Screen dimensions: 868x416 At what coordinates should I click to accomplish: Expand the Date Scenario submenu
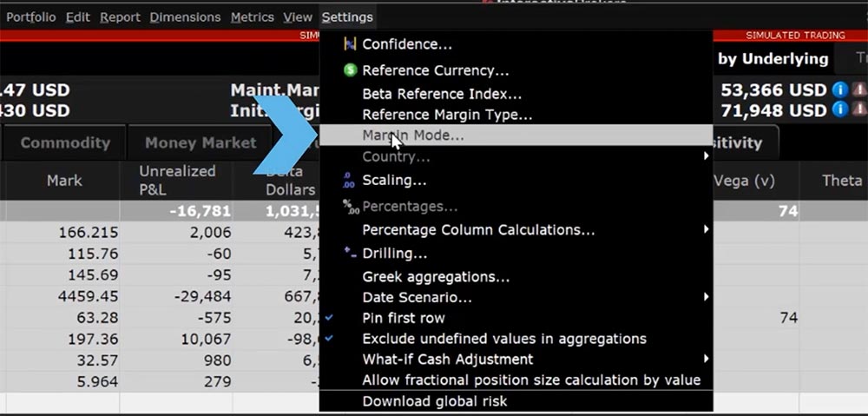[x=417, y=298]
